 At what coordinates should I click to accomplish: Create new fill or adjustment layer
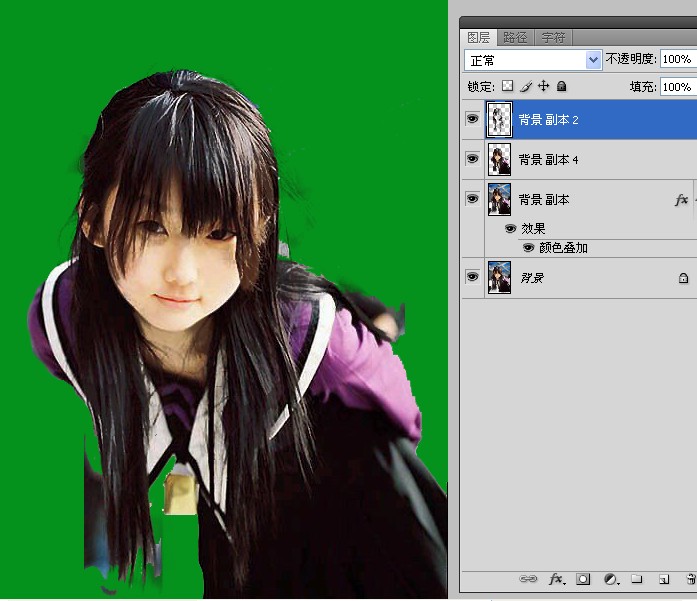coord(611,579)
